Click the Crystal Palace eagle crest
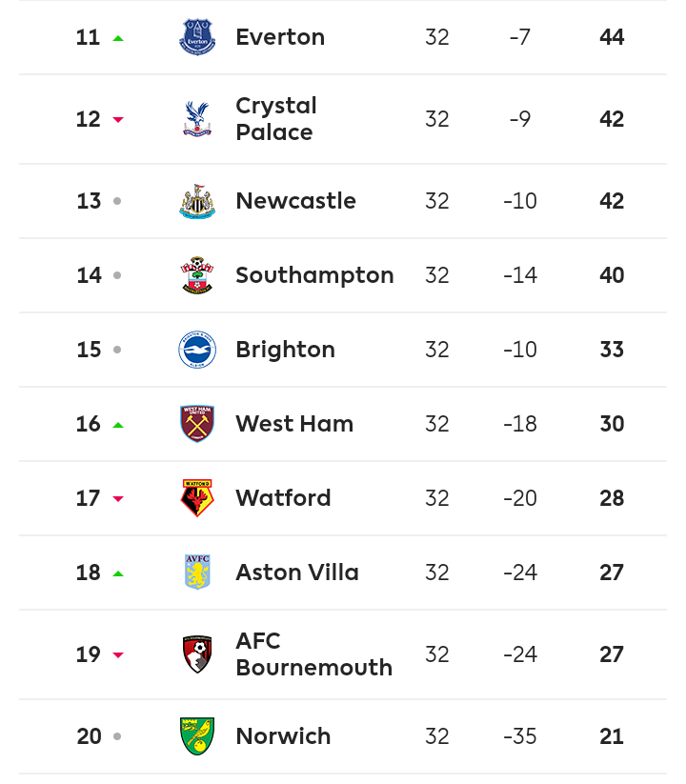Screen dimensions: 686x784 coord(197,119)
